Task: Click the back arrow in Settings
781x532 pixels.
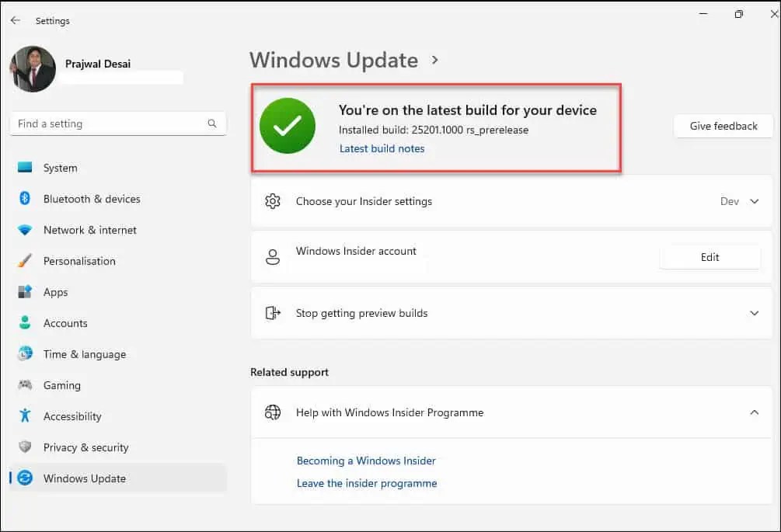Action: coord(16,20)
